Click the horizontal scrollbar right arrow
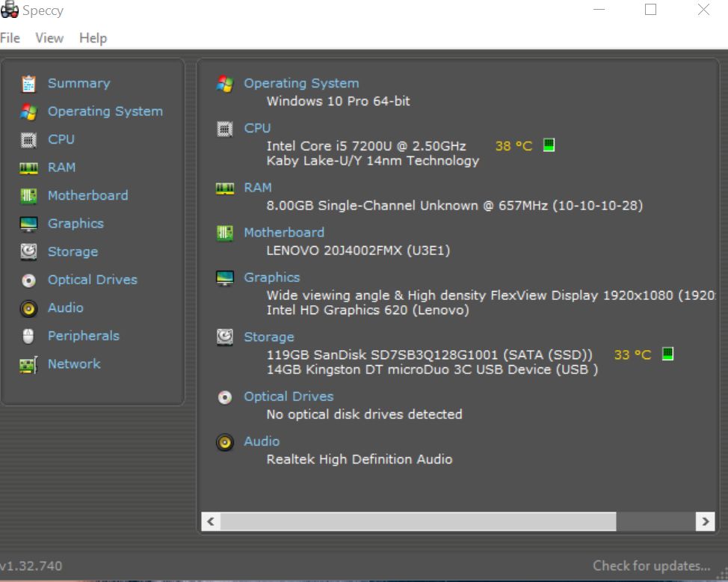 (704, 521)
